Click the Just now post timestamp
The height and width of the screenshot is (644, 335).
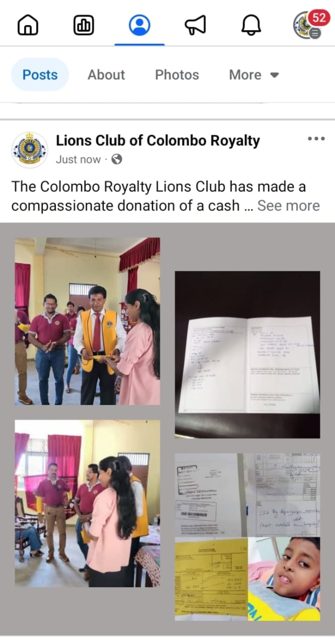(x=78, y=159)
